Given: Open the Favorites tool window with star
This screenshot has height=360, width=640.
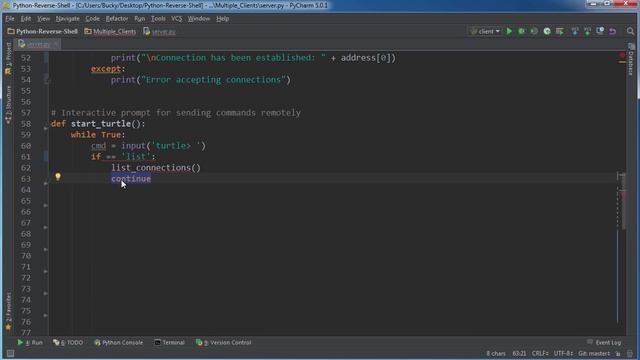Looking at the screenshot, I should (x=8, y=311).
